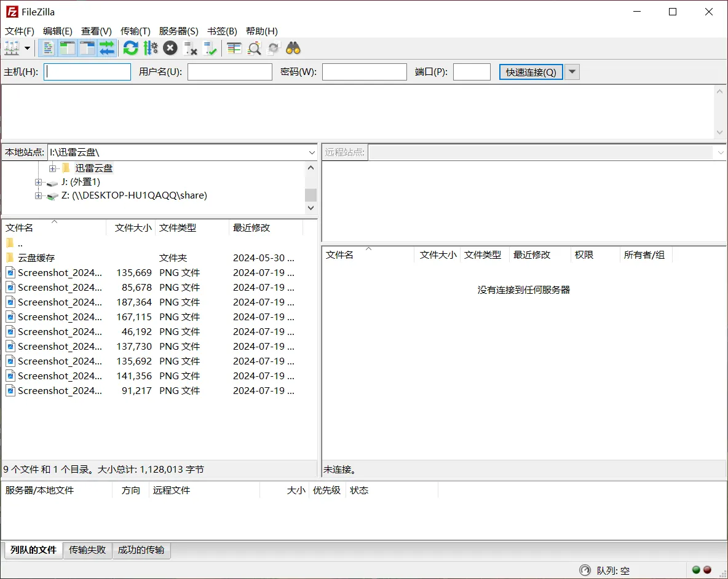728x579 pixels.
Task: Focus the 主机(H) host input field
Action: (87, 72)
